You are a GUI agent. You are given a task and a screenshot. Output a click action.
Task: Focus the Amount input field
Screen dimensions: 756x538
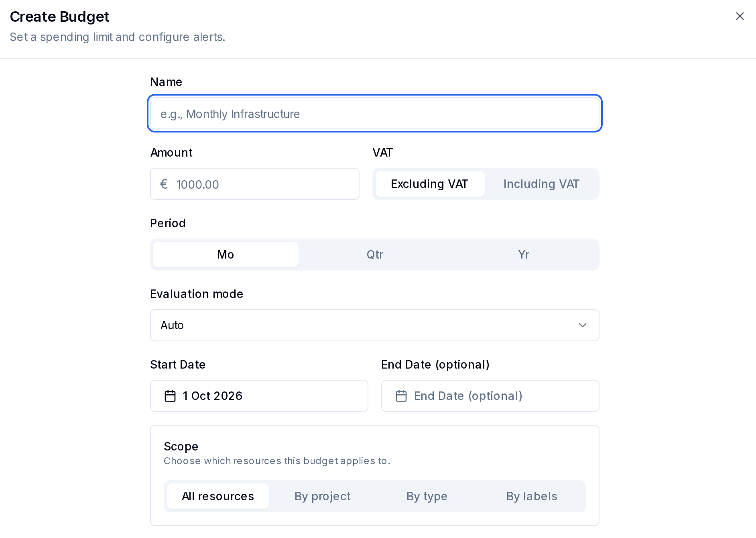[x=255, y=184]
